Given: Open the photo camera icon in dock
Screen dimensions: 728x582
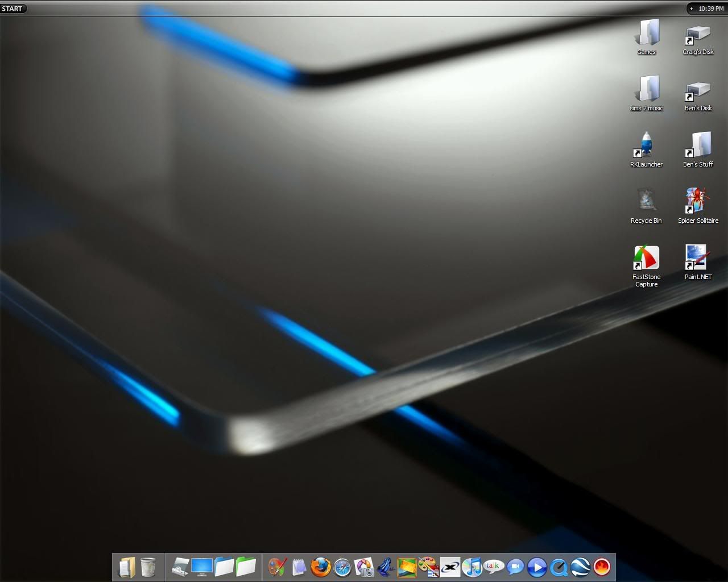Looking at the screenshot, I should click(x=364, y=567).
